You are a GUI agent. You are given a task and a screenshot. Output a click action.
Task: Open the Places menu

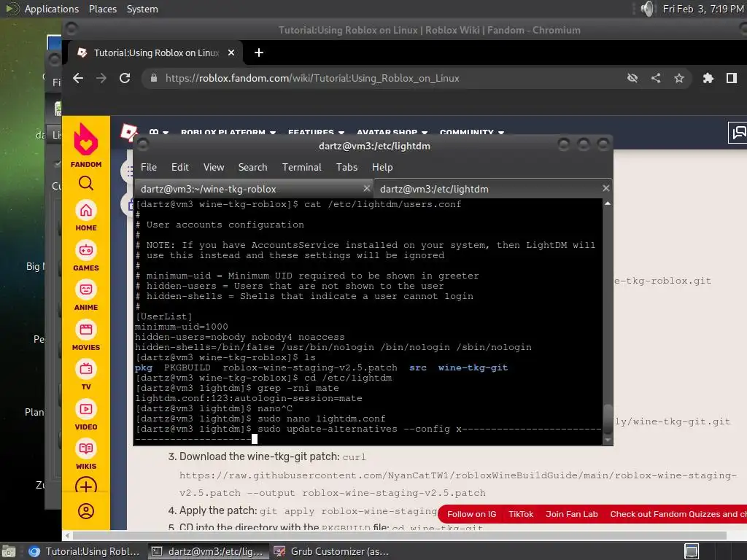(x=102, y=9)
